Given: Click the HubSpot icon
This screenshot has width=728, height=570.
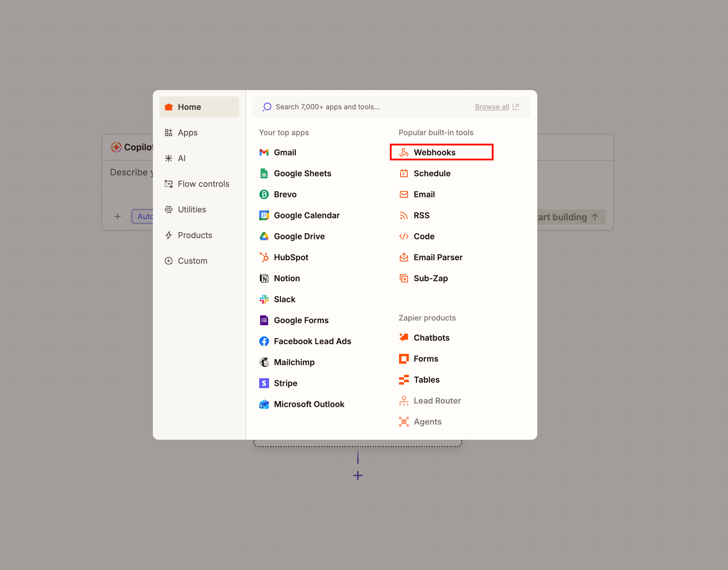Looking at the screenshot, I should [x=264, y=257].
